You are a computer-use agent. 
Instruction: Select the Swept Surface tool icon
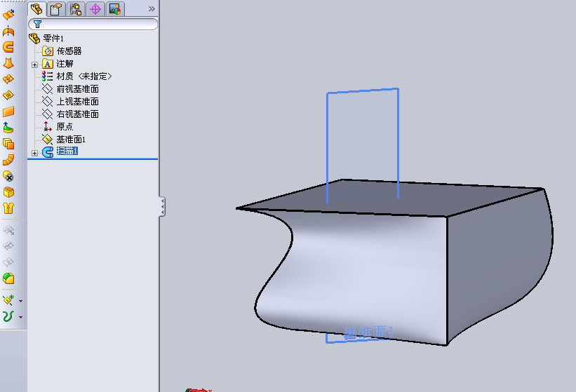click(x=8, y=47)
